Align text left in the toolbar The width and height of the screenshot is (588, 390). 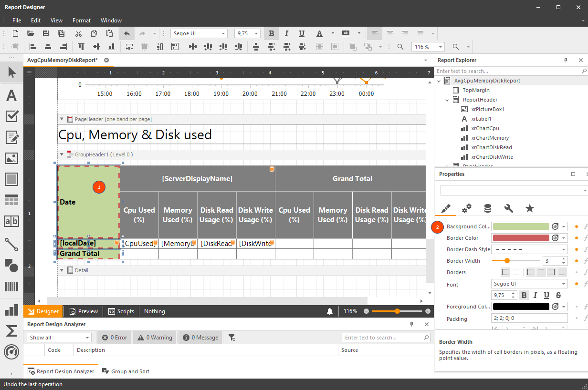tap(375, 33)
